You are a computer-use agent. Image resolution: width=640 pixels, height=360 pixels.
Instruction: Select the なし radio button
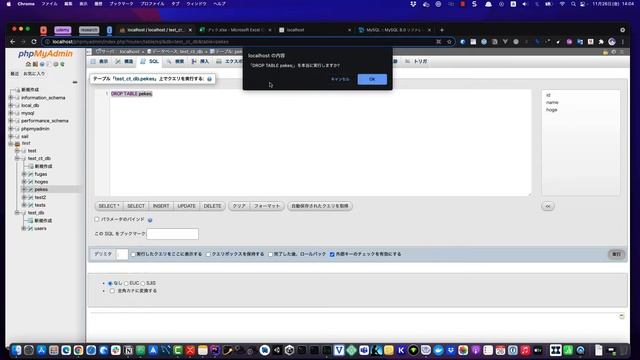[x=110, y=283]
